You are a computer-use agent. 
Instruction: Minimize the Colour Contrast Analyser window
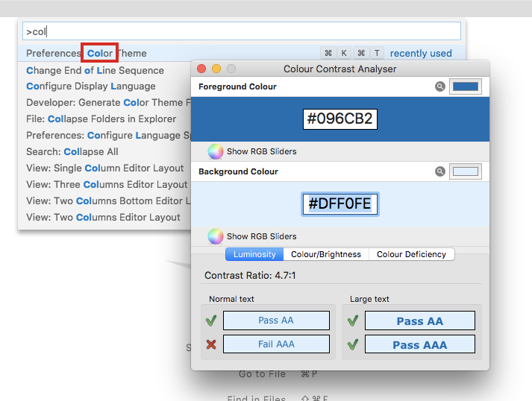pyautogui.click(x=216, y=69)
